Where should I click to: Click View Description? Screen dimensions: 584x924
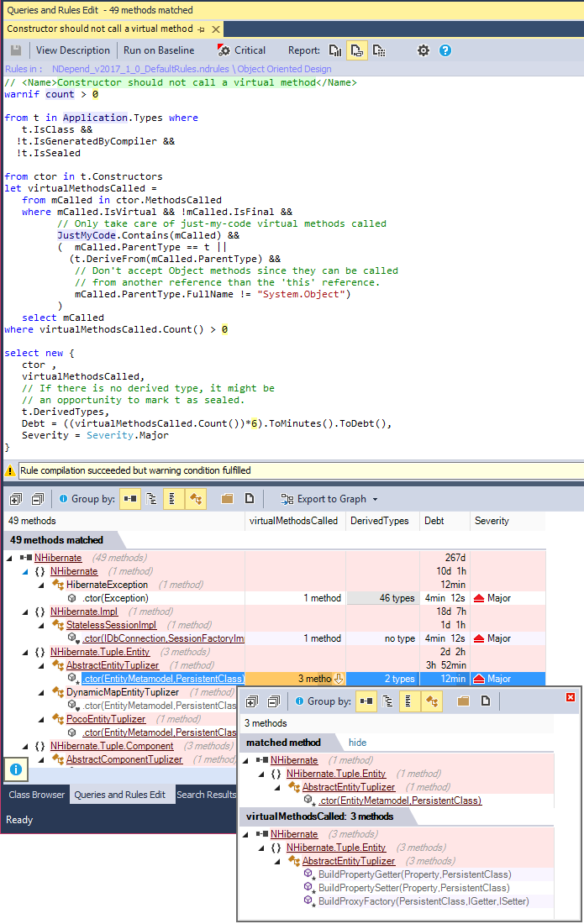[x=72, y=50]
